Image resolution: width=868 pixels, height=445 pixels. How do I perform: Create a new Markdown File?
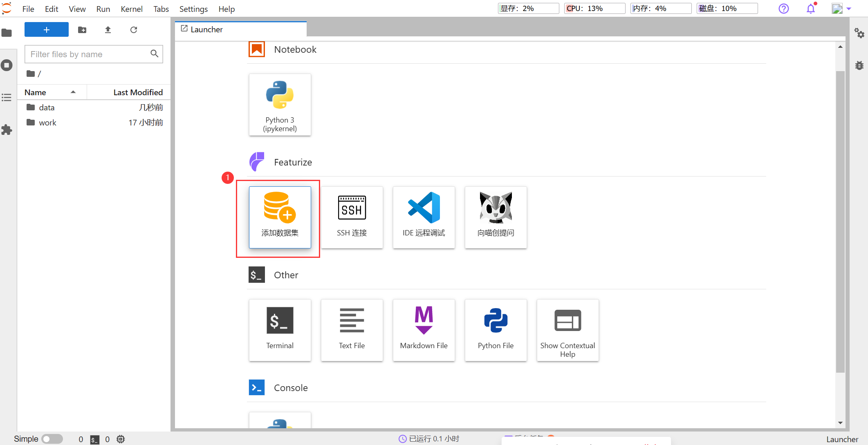coord(424,329)
